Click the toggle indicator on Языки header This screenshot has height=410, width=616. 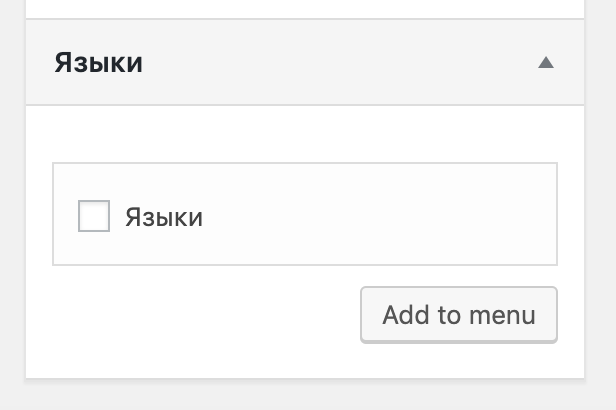click(545, 63)
